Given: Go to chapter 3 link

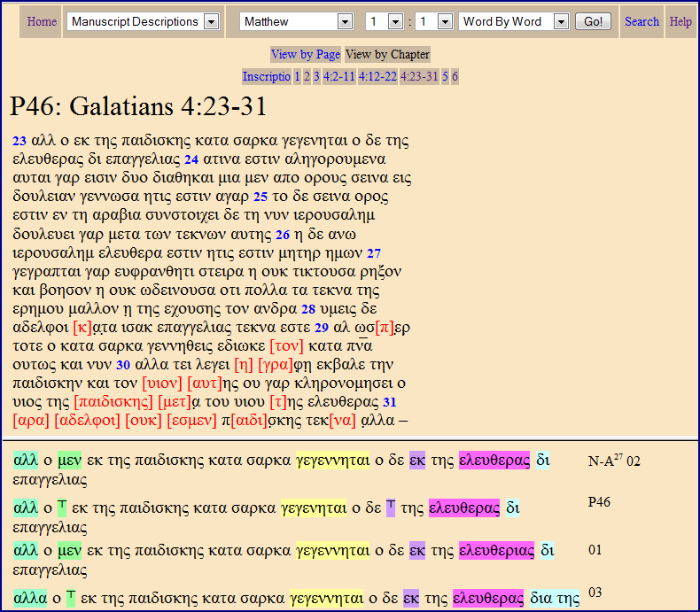Looking at the screenshot, I should point(316,77).
